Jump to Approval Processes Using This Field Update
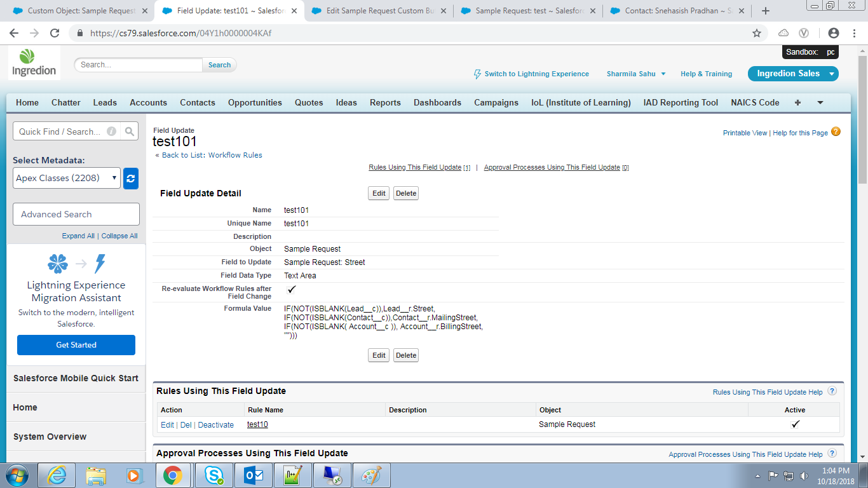Screen dimensions: 868x488 pos(552,168)
